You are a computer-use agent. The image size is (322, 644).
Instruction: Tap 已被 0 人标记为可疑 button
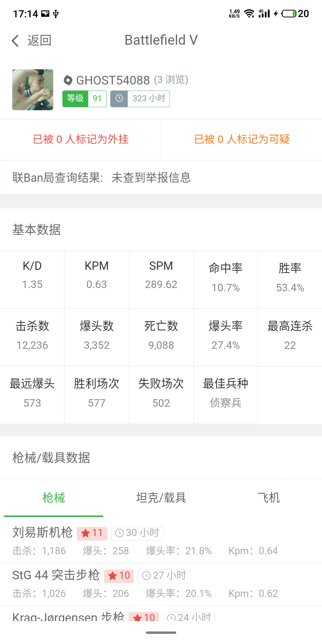coord(242,140)
